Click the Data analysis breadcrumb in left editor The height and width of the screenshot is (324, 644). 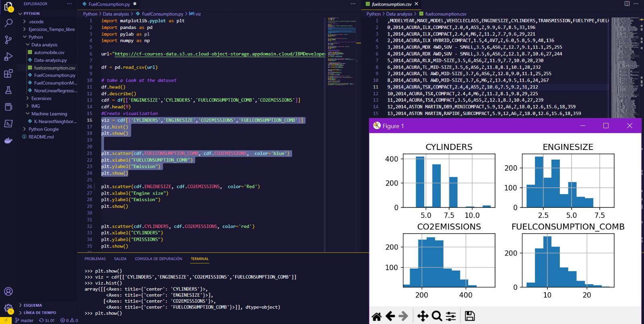pyautogui.click(x=116, y=14)
